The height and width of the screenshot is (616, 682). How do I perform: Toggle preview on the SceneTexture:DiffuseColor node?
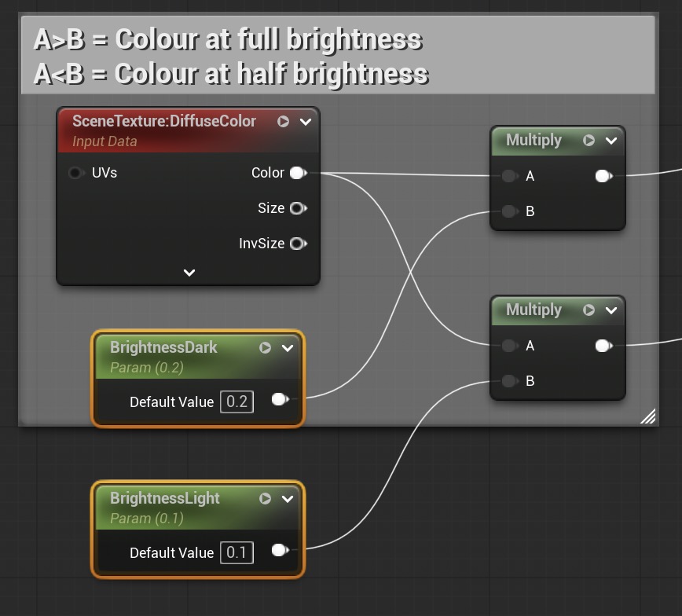tap(284, 122)
